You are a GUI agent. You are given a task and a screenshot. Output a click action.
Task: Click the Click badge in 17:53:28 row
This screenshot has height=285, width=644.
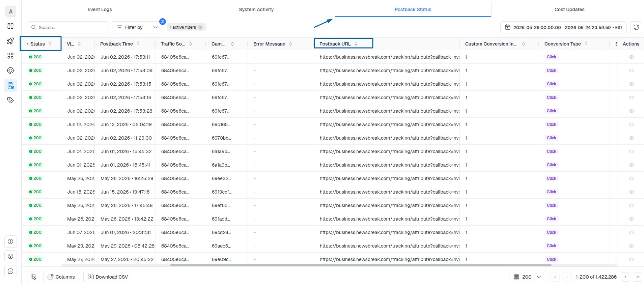point(552,111)
